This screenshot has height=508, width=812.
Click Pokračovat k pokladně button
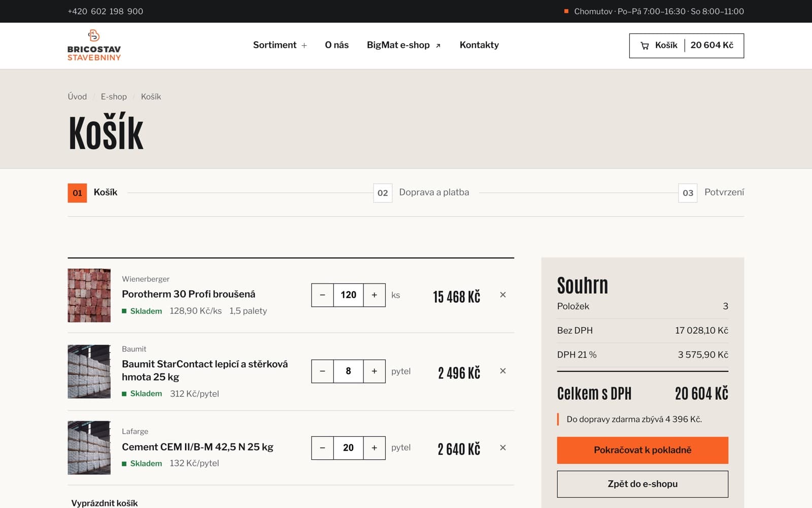[642, 450]
